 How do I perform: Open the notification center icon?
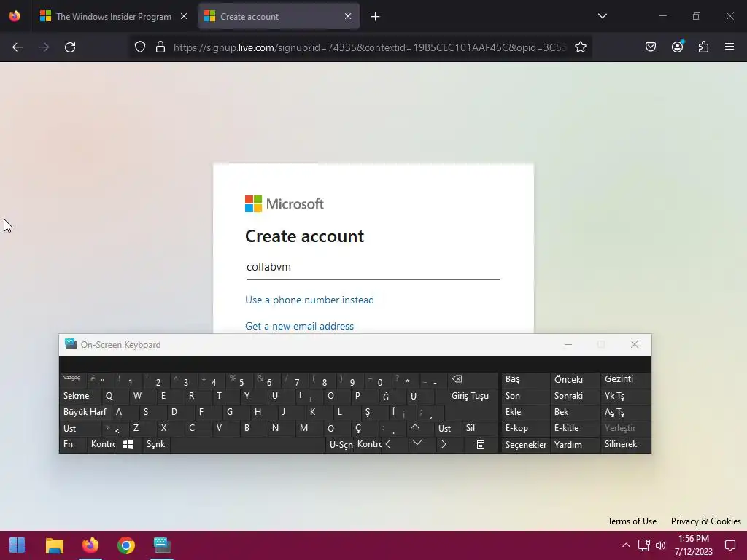click(729, 545)
